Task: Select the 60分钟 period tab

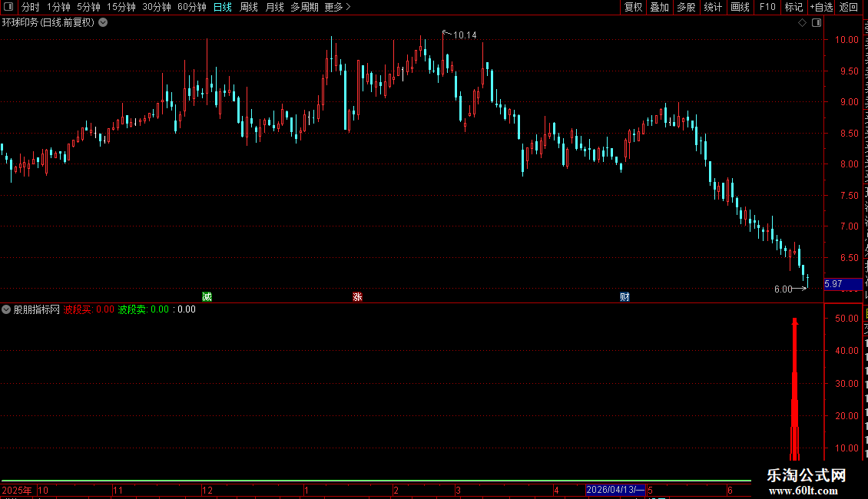Action: click(x=192, y=7)
